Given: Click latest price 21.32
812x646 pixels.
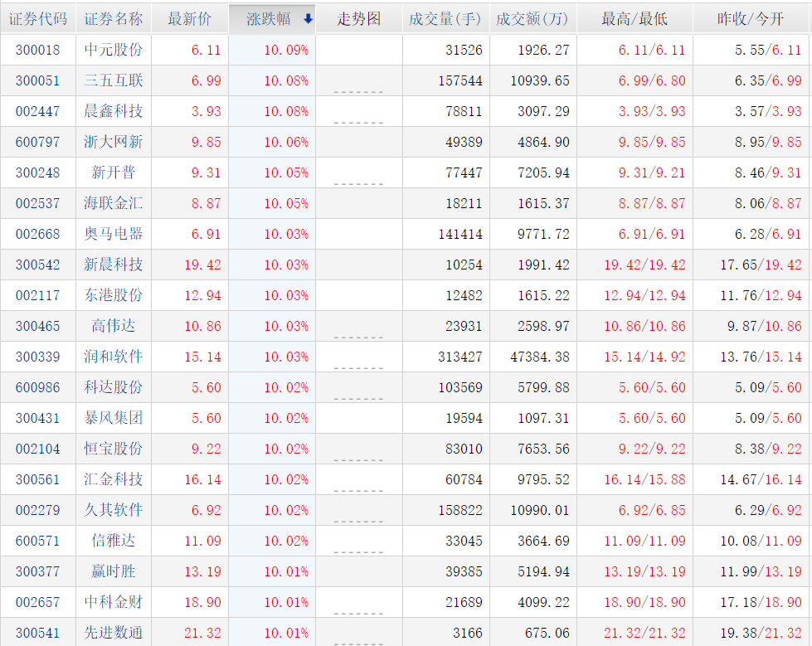Looking at the screenshot, I should pyautogui.click(x=202, y=633).
